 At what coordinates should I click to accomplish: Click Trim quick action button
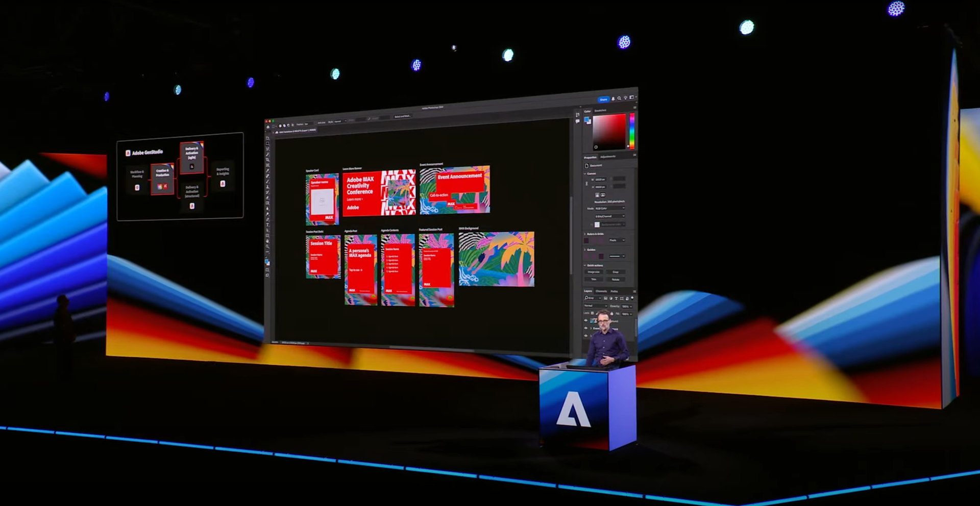pos(594,280)
